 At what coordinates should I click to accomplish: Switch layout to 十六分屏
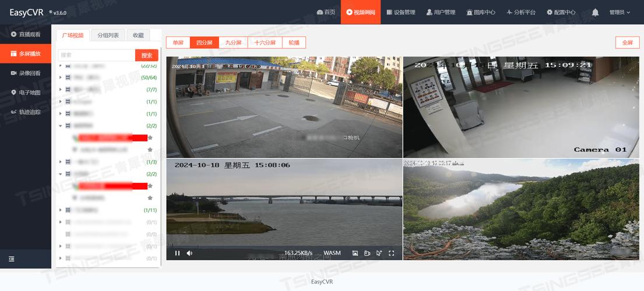pos(265,42)
